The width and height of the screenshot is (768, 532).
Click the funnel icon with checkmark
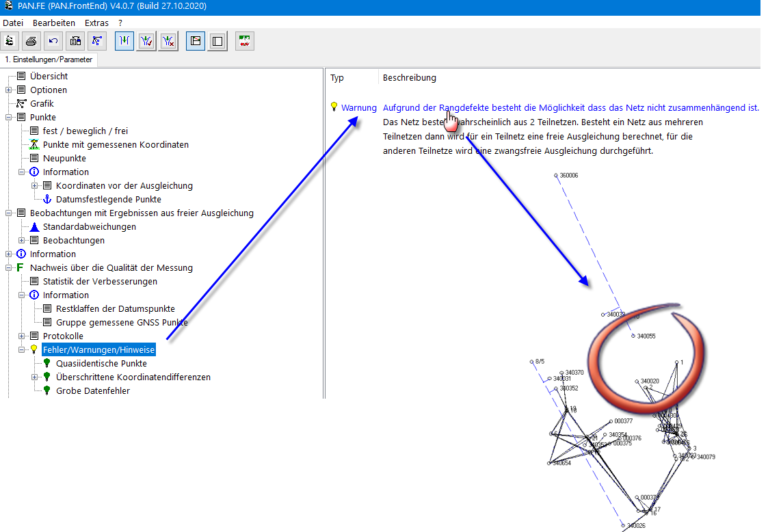click(146, 41)
